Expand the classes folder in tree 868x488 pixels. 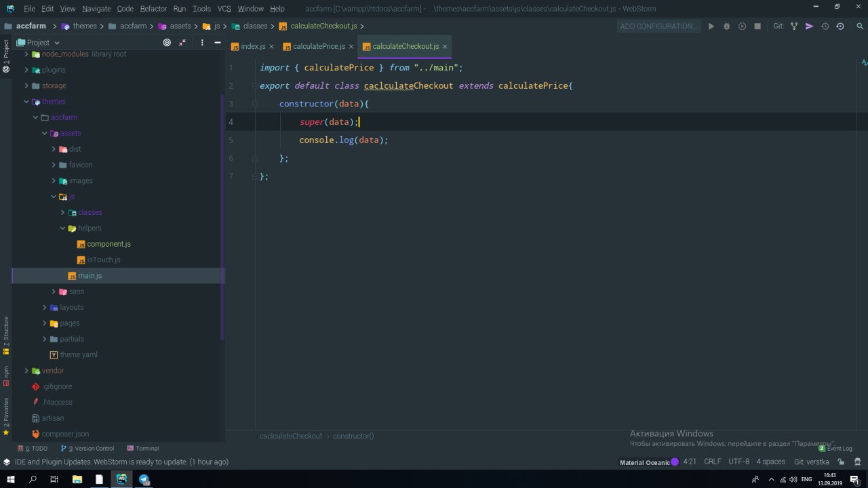click(63, 212)
